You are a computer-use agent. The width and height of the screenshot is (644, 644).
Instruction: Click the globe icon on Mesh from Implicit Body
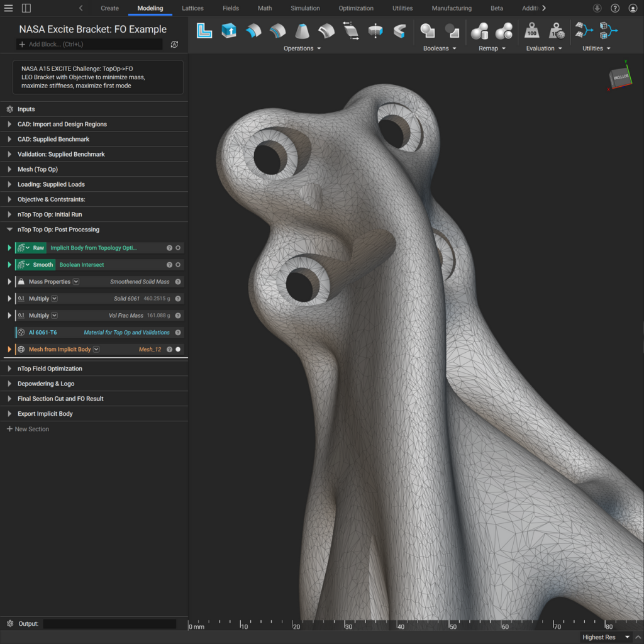(x=21, y=349)
